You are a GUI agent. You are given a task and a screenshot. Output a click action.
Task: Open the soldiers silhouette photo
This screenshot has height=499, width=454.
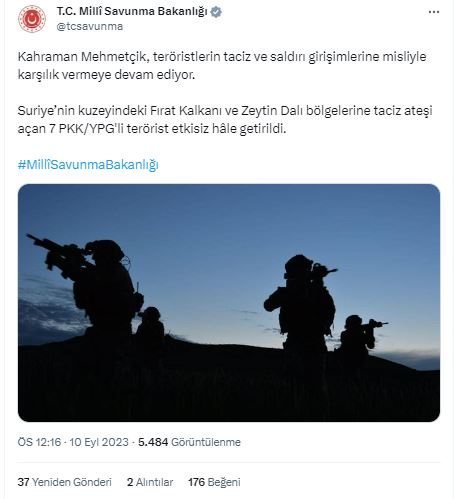(x=229, y=303)
